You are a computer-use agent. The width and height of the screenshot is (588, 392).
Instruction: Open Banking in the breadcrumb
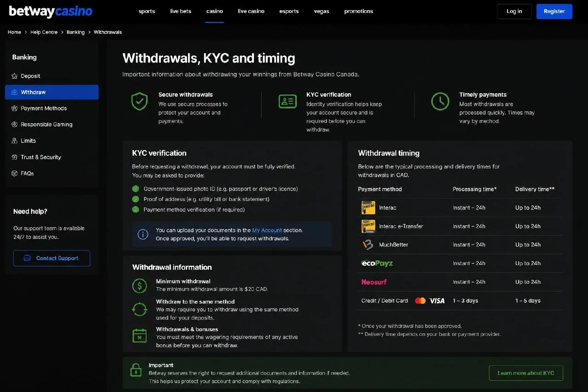[x=75, y=32]
